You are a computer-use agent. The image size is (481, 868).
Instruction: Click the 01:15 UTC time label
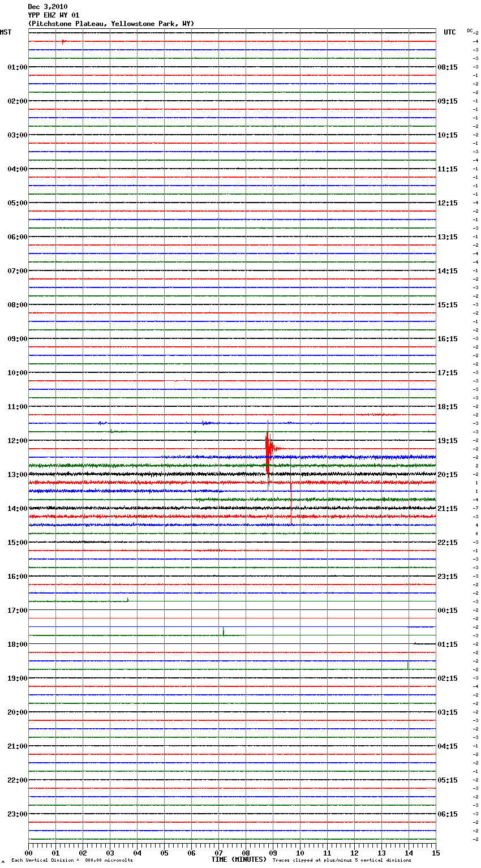point(448,644)
